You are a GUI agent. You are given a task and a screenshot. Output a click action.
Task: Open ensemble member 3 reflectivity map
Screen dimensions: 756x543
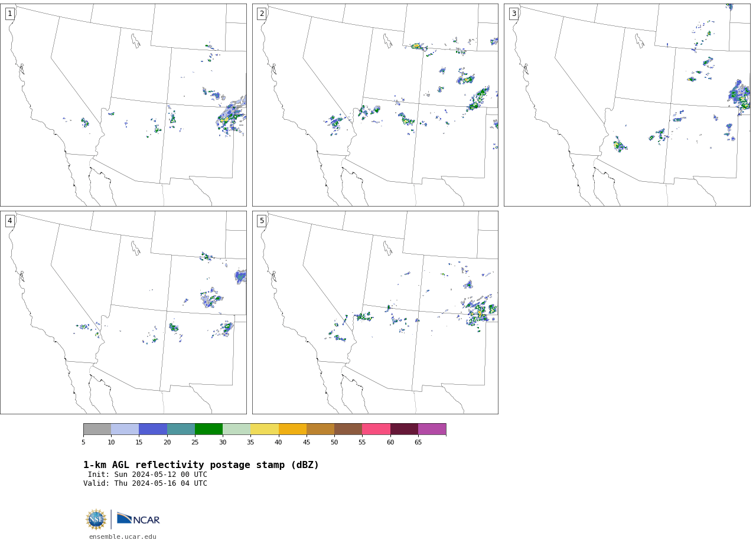coord(627,105)
